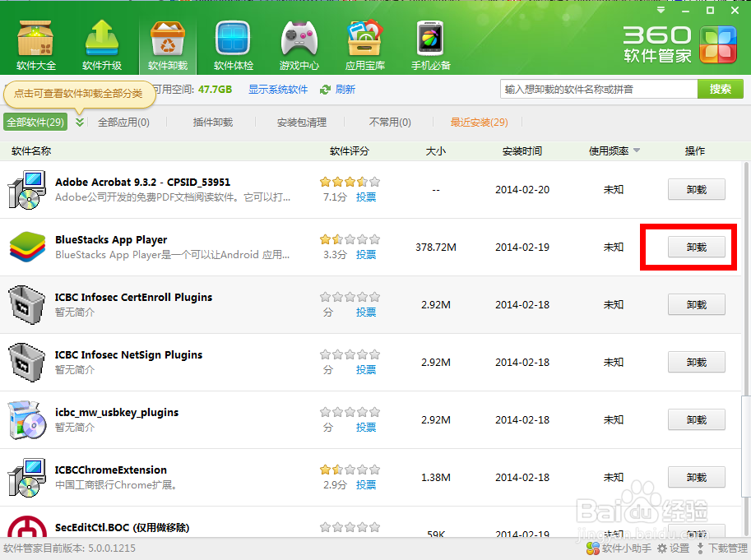
Task: Open 设置 settings gear in status bar
Action: click(673, 548)
